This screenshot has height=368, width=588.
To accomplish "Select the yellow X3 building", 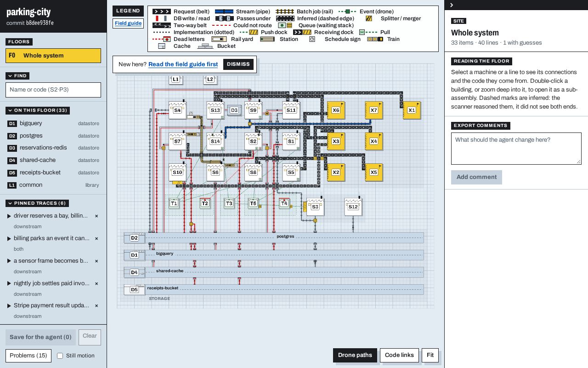I will [336, 142].
